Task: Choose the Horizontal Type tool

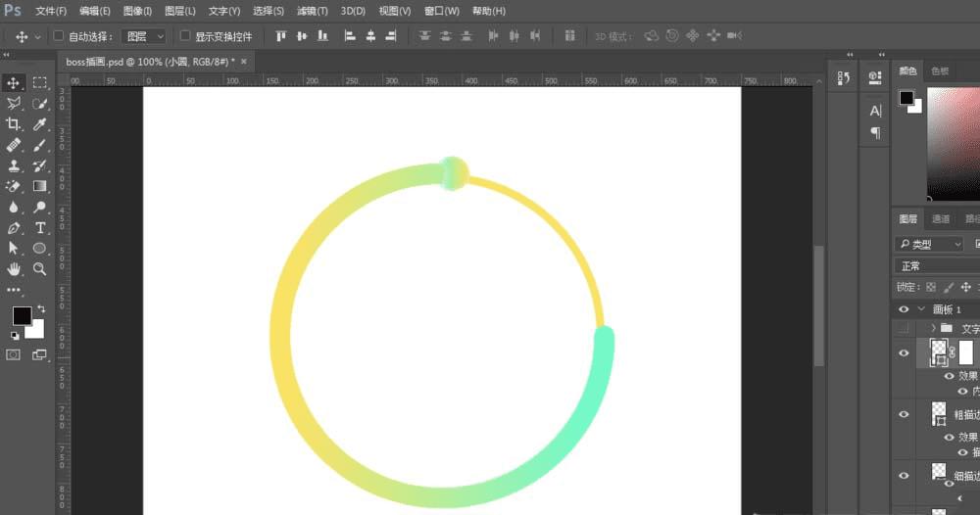Action: pyautogui.click(x=39, y=228)
